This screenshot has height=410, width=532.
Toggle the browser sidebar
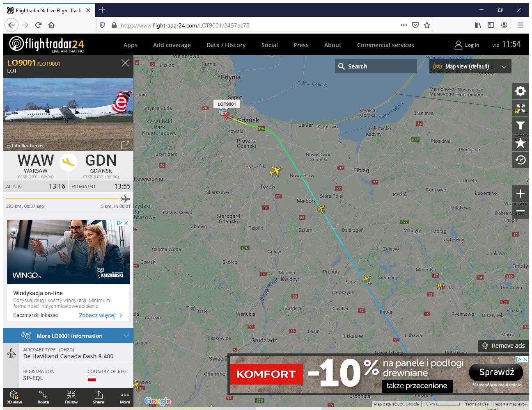click(x=491, y=25)
